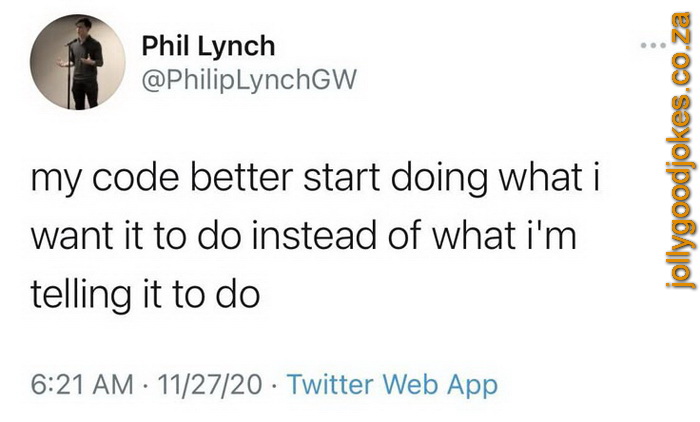Open the @PhilipLynchGW handle link
Viewport: 700px width, 422px height.
pos(249,80)
